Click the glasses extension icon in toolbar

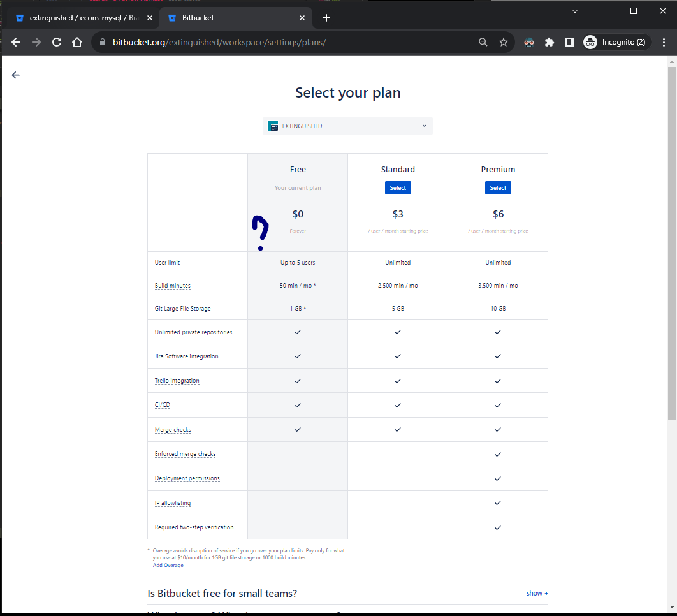(x=529, y=42)
